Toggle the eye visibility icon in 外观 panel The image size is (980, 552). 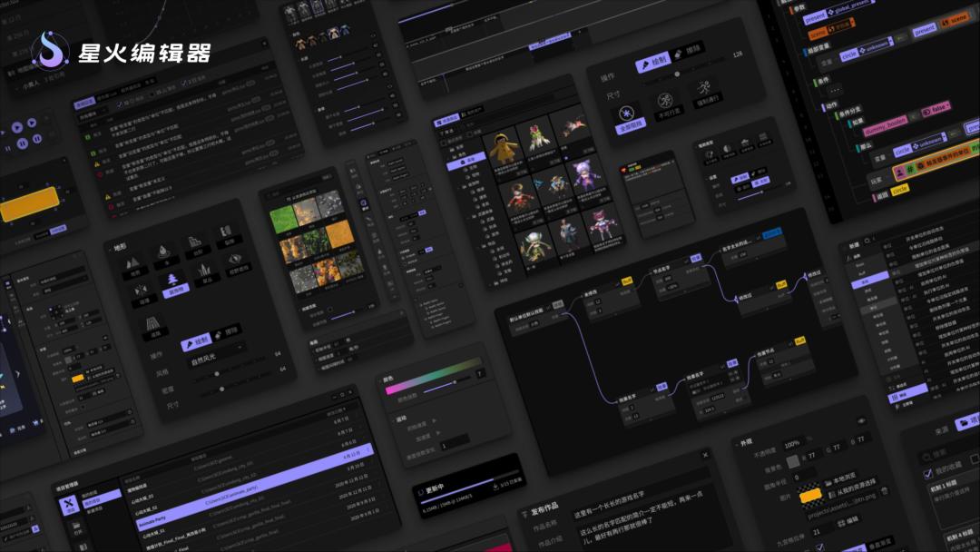[x=861, y=420]
